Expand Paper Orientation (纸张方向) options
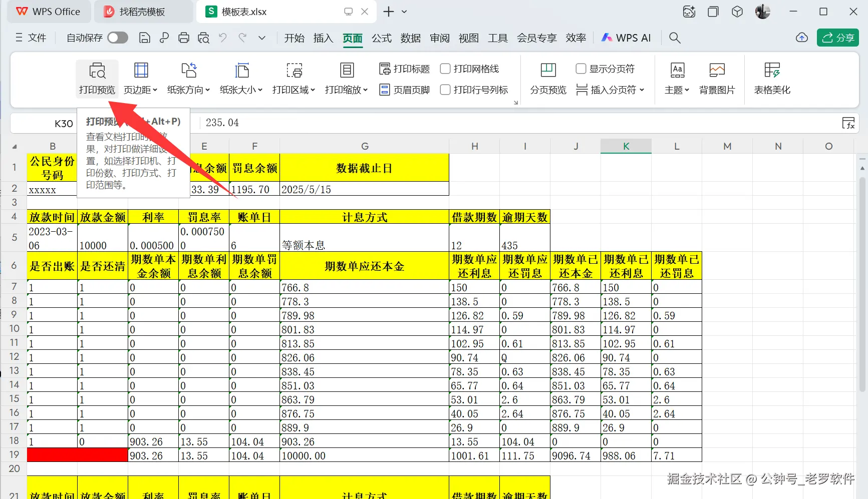This screenshot has width=868, height=499. [x=189, y=78]
